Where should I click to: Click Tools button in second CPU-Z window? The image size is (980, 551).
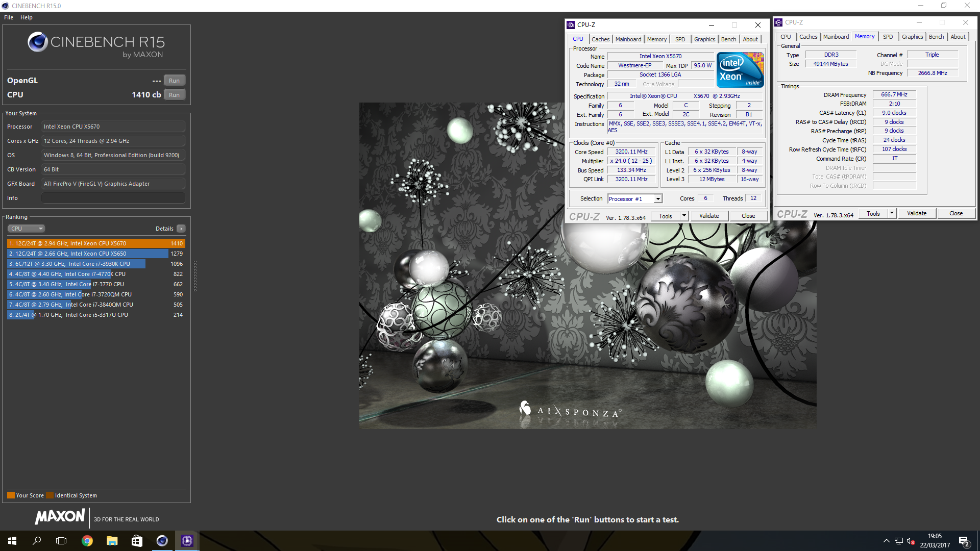pyautogui.click(x=873, y=214)
